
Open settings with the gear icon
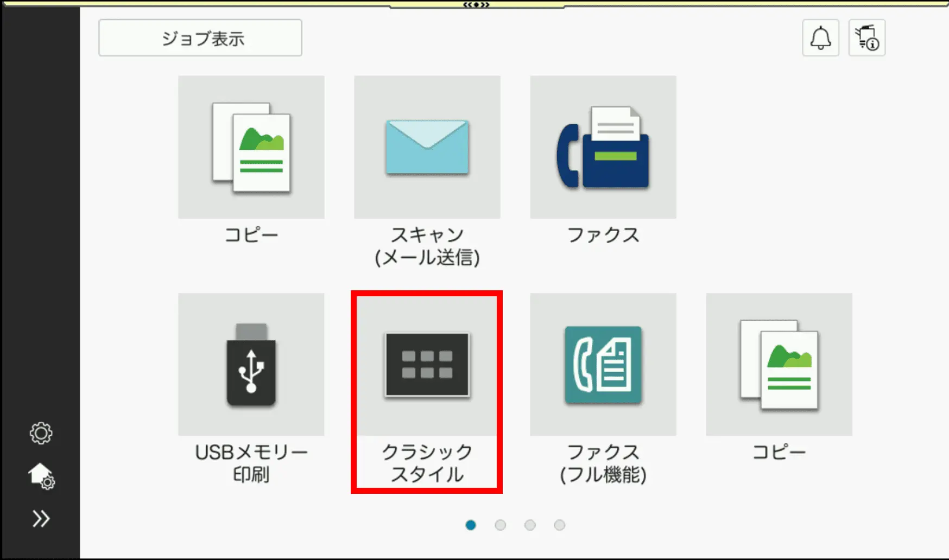(x=41, y=433)
